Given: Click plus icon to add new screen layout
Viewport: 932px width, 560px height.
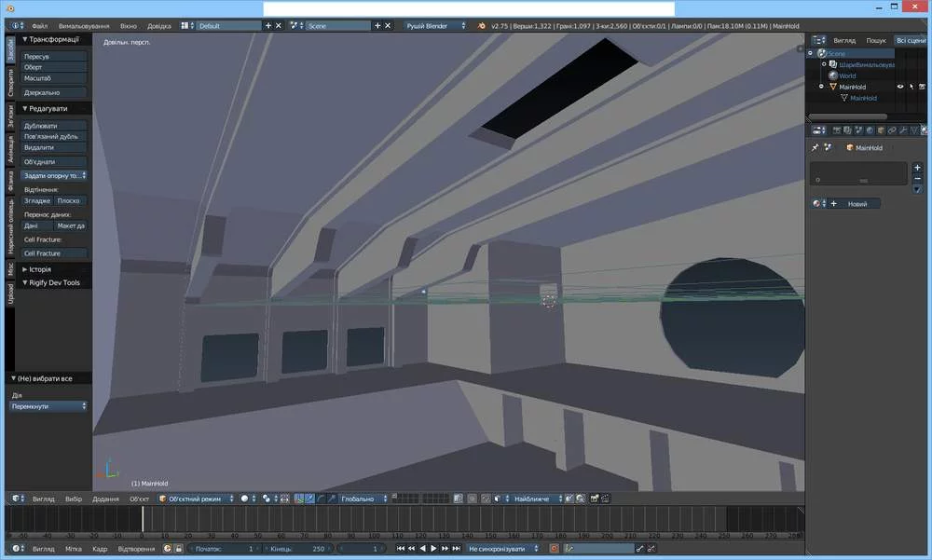Looking at the screenshot, I should coord(268,26).
